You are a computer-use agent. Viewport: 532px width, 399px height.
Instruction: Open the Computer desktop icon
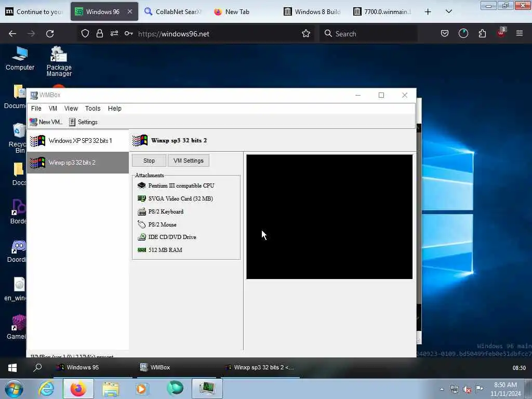pyautogui.click(x=20, y=58)
